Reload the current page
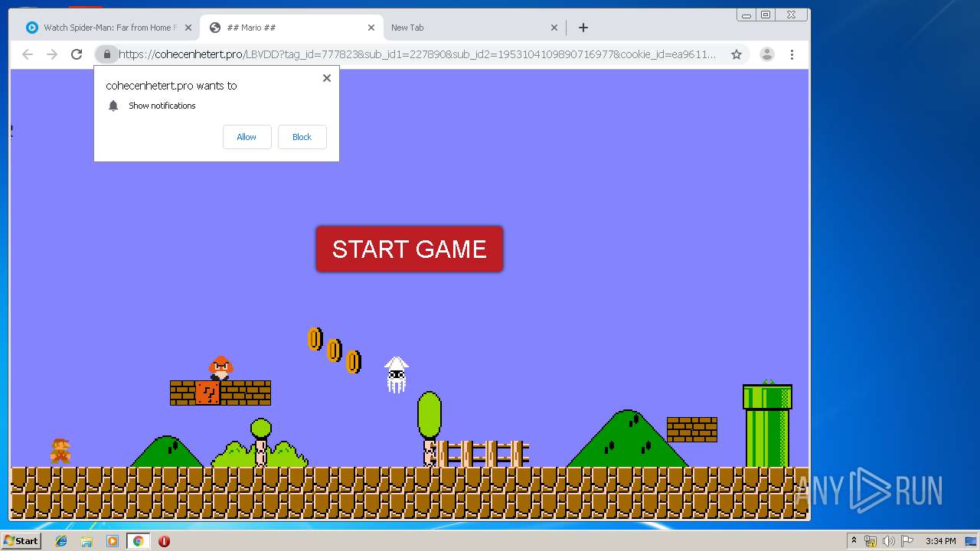Viewport: 980px width, 551px height. coord(77,54)
